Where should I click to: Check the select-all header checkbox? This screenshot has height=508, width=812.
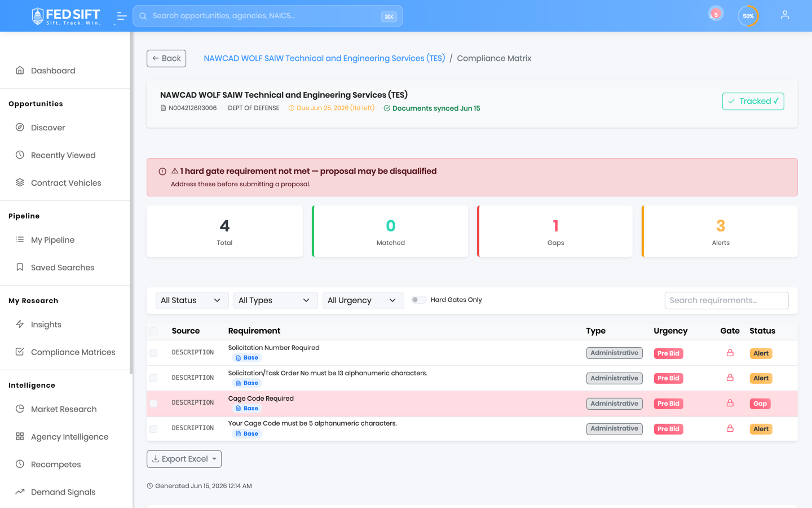pyautogui.click(x=153, y=331)
